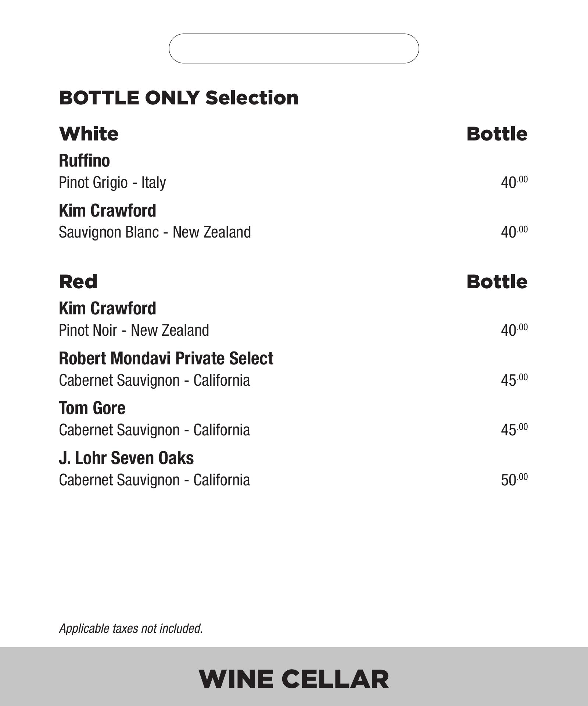Open the Robert Mondavi Private Select entry
Screen dimensions: 588x706
coord(166,359)
